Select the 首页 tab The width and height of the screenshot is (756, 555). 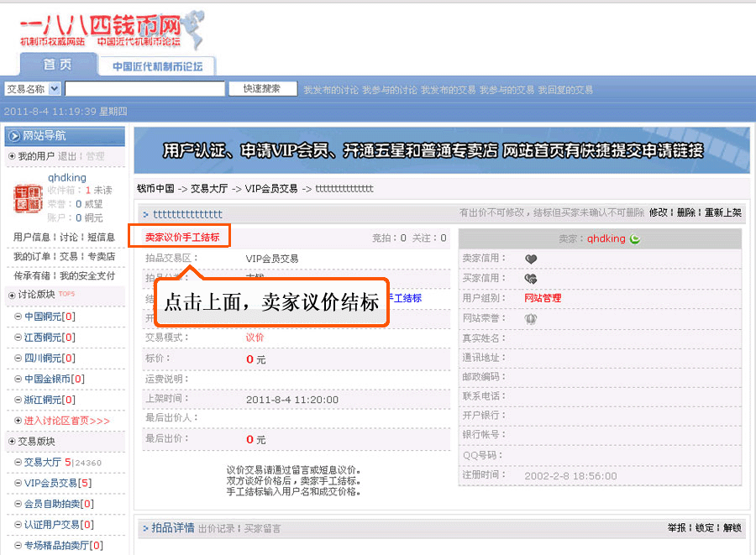point(57,65)
